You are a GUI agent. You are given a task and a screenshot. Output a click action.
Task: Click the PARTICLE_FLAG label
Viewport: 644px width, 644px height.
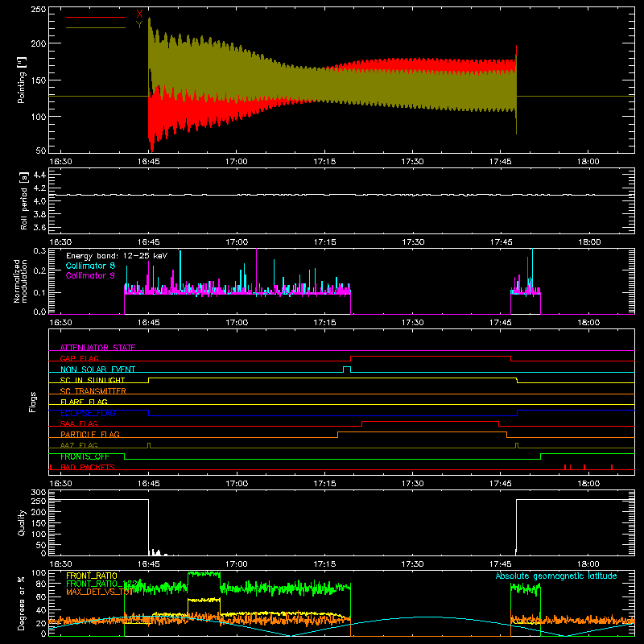(90, 435)
